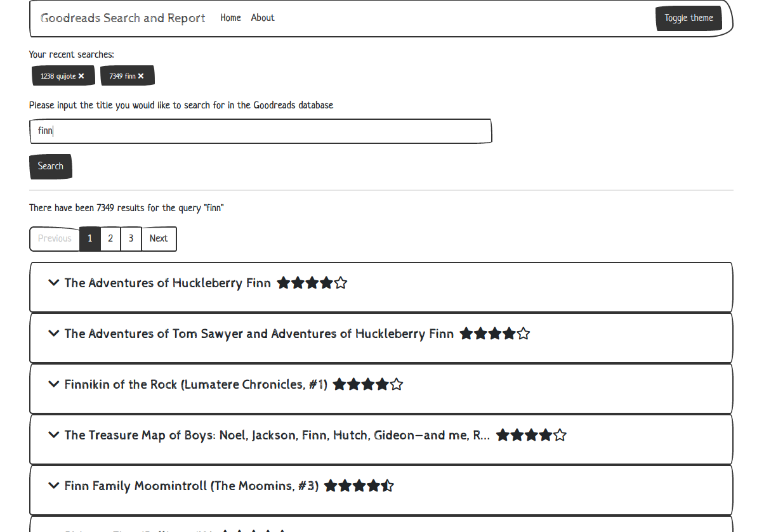
Task: Focus the title search input field
Action: [x=260, y=131]
